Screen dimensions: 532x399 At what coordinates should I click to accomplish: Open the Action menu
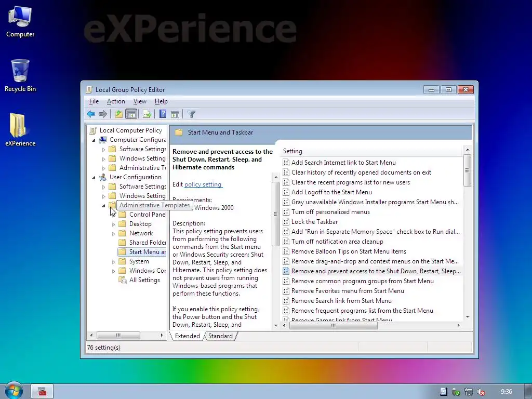click(x=116, y=101)
